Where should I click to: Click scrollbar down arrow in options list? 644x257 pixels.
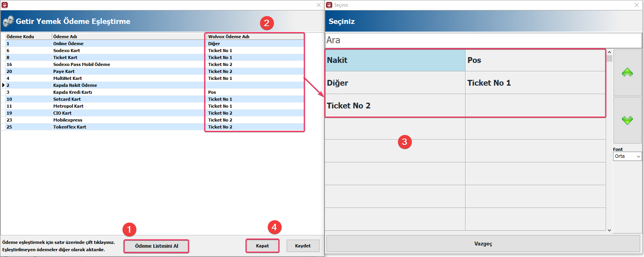coord(609,230)
